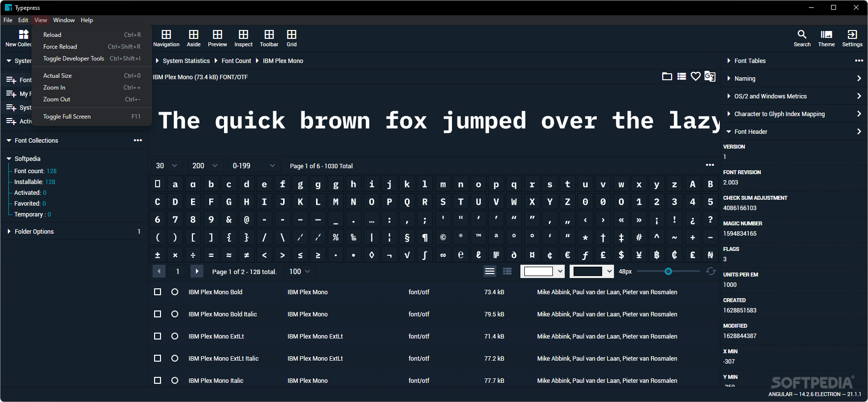The image size is (868, 402).
Task: Click the copyright symbol glyph cell
Action: pos(443,237)
